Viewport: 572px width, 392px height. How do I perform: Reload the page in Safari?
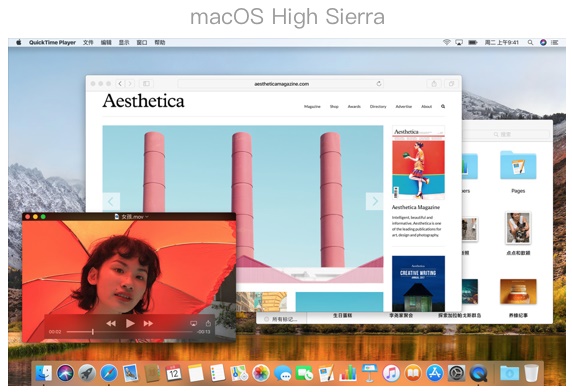(379, 84)
